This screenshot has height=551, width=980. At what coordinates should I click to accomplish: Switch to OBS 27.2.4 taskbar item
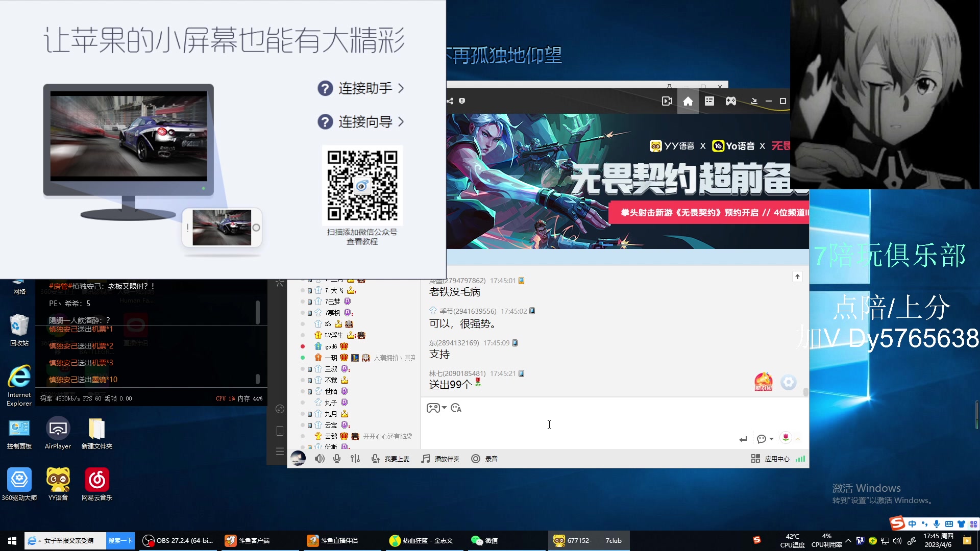pos(178,540)
